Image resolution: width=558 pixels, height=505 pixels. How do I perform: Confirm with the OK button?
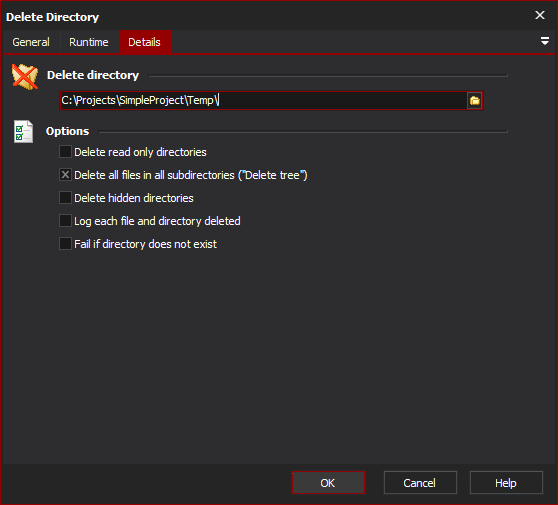pos(328,483)
